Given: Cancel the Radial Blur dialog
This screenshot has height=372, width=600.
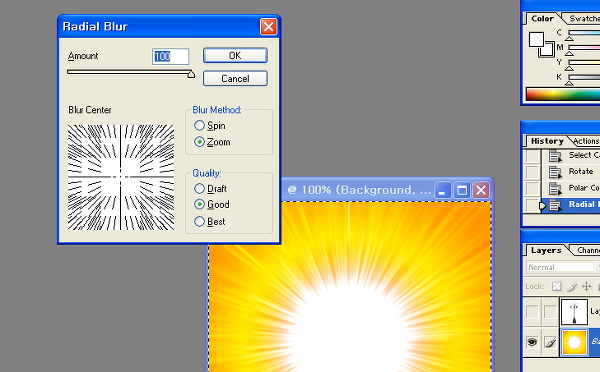Looking at the screenshot, I should pos(235,78).
